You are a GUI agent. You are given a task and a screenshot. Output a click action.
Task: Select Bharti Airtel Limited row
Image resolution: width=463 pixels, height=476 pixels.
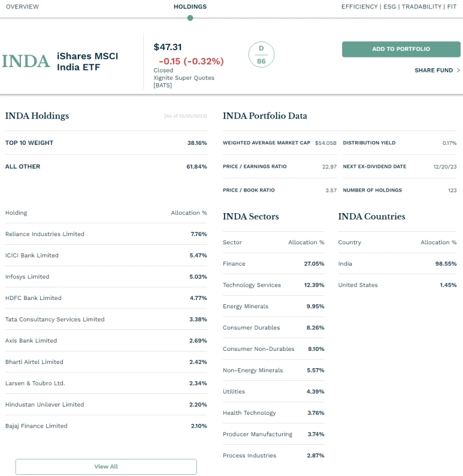pos(106,362)
